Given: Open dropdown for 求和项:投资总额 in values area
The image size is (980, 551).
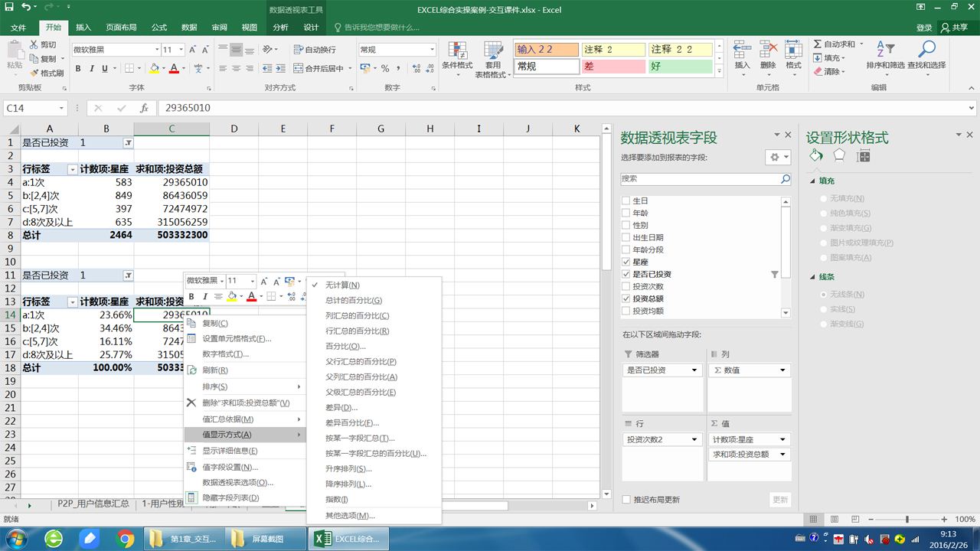Looking at the screenshot, I should coord(783,455).
